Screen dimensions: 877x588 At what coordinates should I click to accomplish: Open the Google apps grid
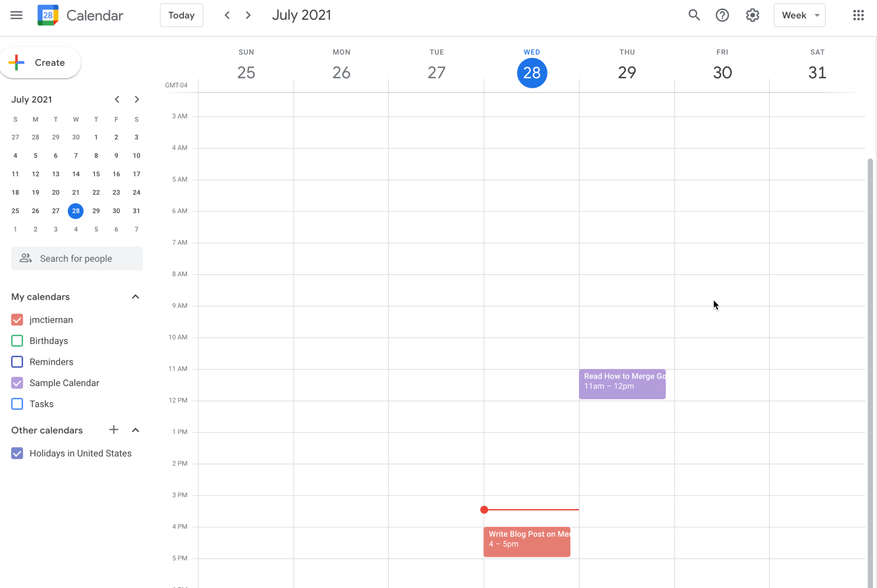pos(858,15)
